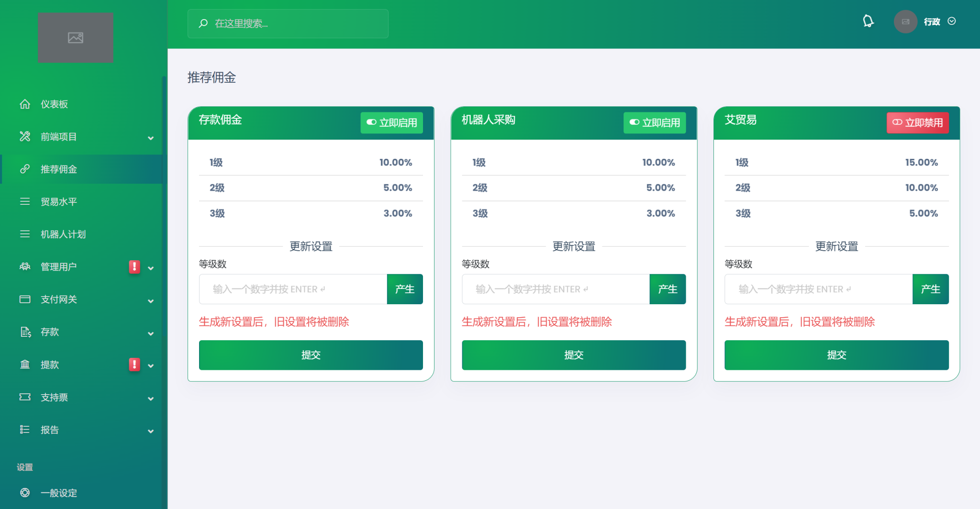Click the search magnifier icon

[x=203, y=23]
